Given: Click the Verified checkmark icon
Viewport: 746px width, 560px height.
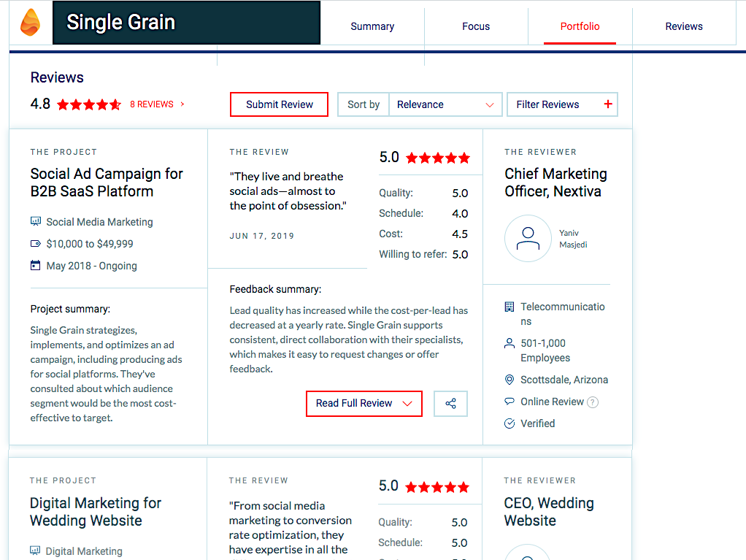Looking at the screenshot, I should click(x=509, y=423).
